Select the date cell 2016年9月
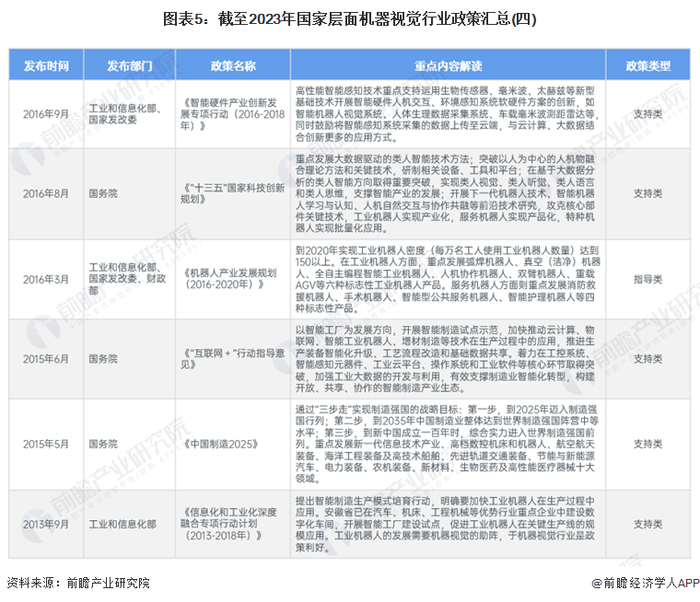This screenshot has height=602, width=700. (46, 114)
